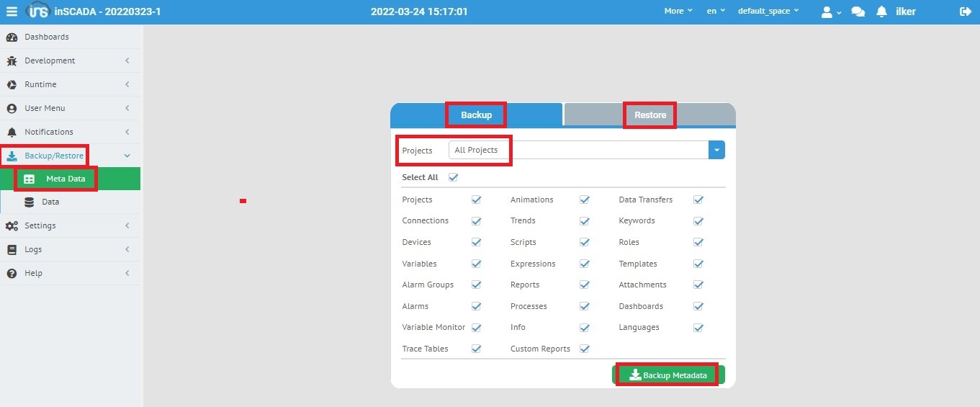The height and width of the screenshot is (407, 980).
Task: Click the Backup Metadata button
Action: pyautogui.click(x=668, y=375)
